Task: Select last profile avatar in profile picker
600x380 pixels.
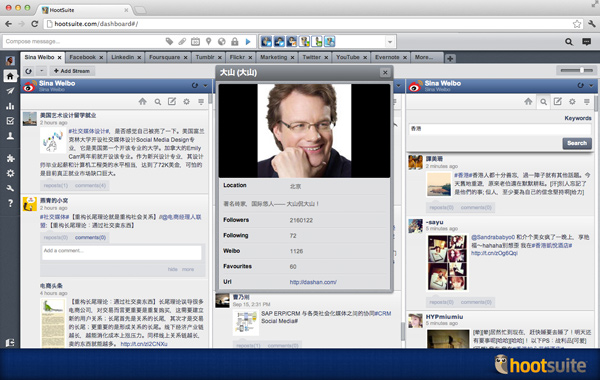Action: (329, 41)
